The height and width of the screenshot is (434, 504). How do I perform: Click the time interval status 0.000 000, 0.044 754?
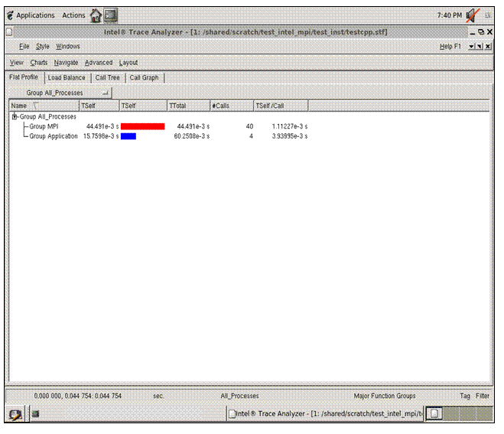tap(78, 396)
